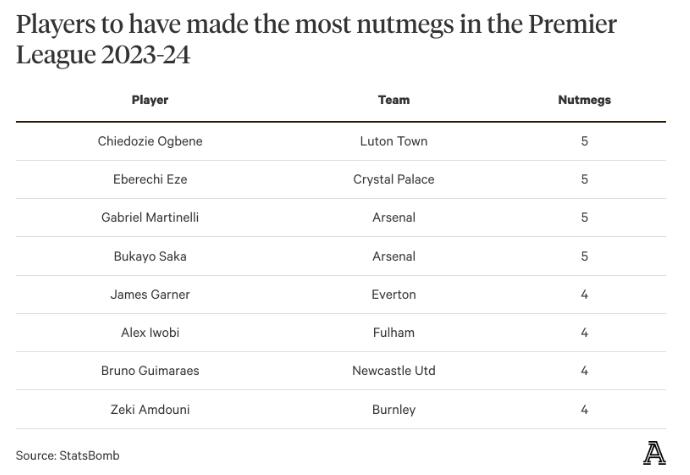Click Alex Iwobi player cell
Viewport: 690px width, 475px height.
pos(150,332)
